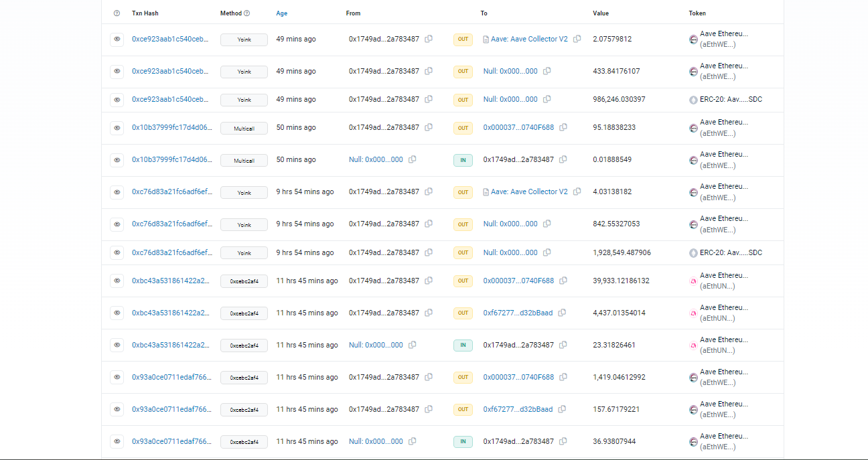Click age text in the 4.03138182 row
Screen dimensions: 868x460
pyautogui.click(x=305, y=191)
